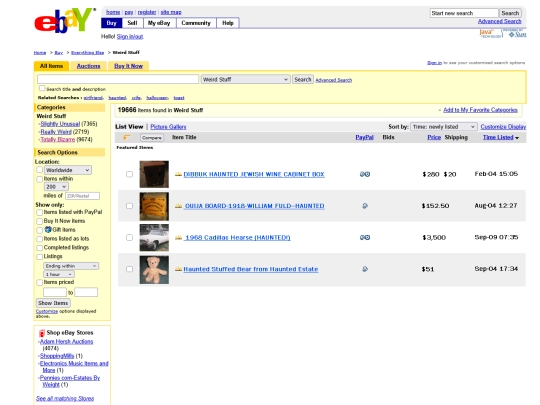
Task: Click the Sign in/out link
Action: [x=130, y=37]
